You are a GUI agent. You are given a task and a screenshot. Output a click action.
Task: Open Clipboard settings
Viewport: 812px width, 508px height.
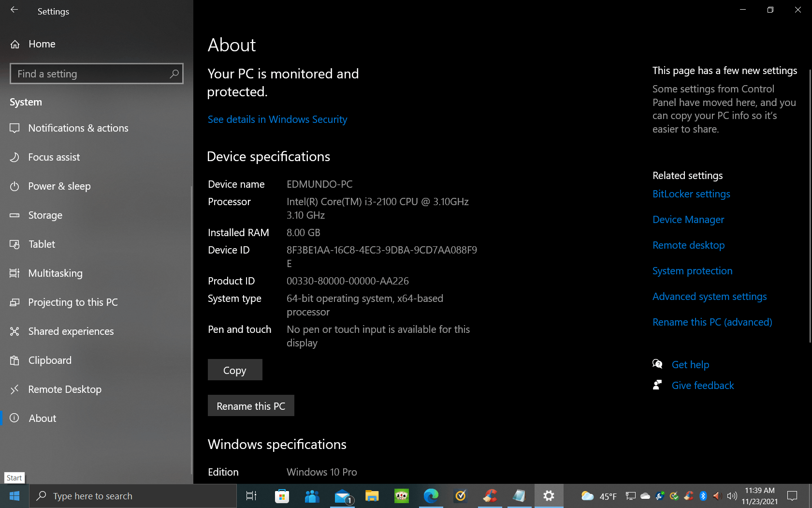pos(97,360)
